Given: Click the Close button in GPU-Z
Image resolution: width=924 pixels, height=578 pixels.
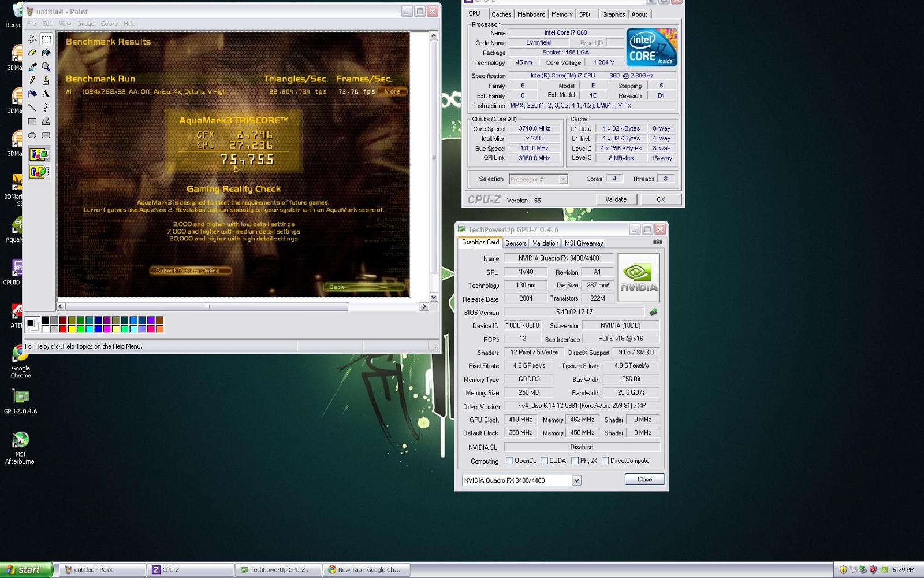Looking at the screenshot, I should click(644, 479).
